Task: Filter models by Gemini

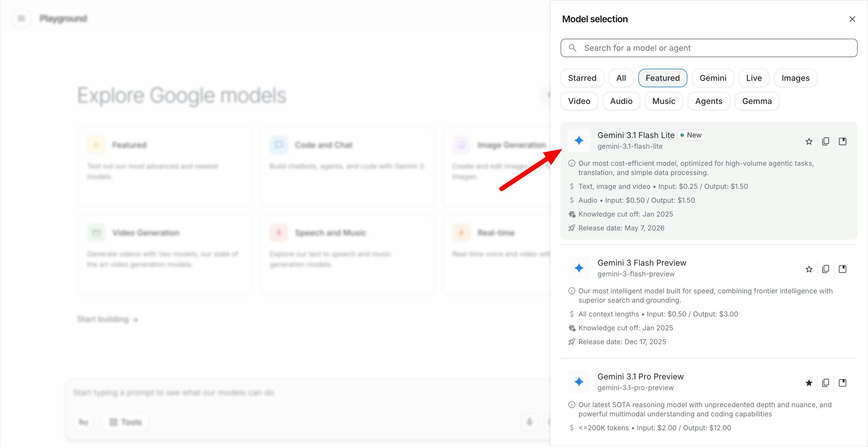Action: tap(713, 78)
